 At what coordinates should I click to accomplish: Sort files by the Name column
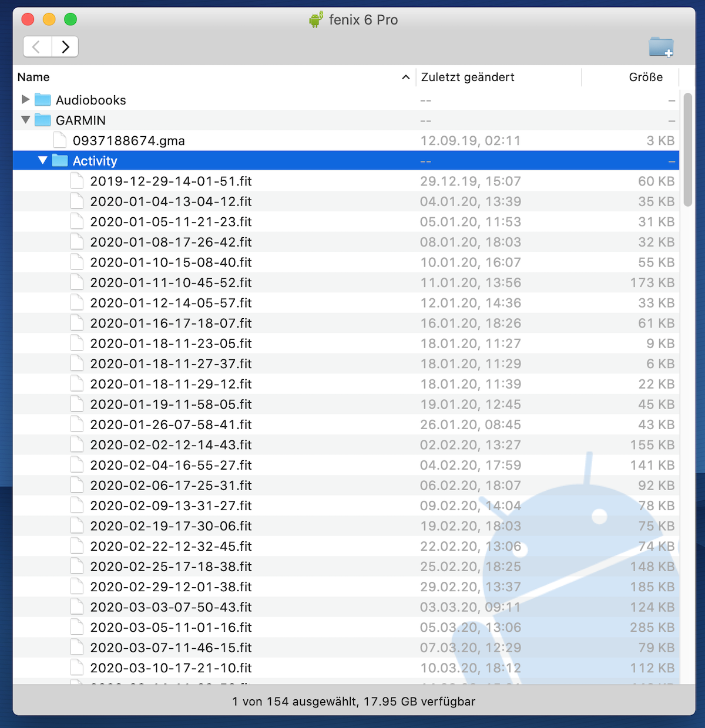point(33,77)
